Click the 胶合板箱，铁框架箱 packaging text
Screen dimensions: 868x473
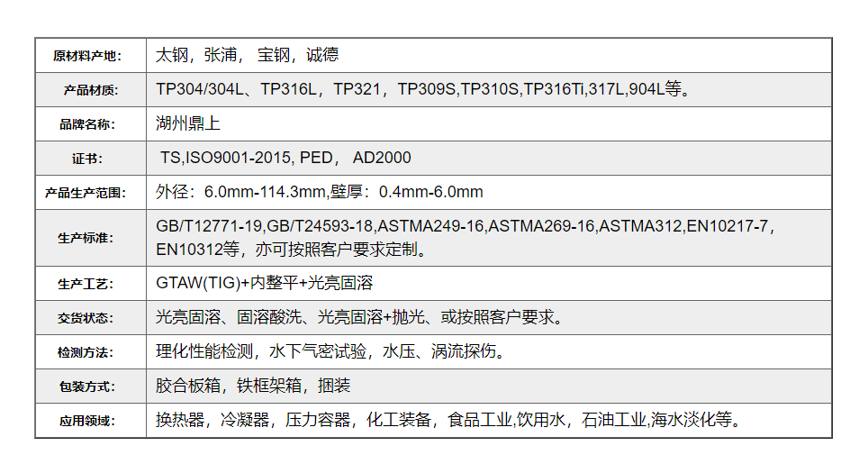[253, 386]
